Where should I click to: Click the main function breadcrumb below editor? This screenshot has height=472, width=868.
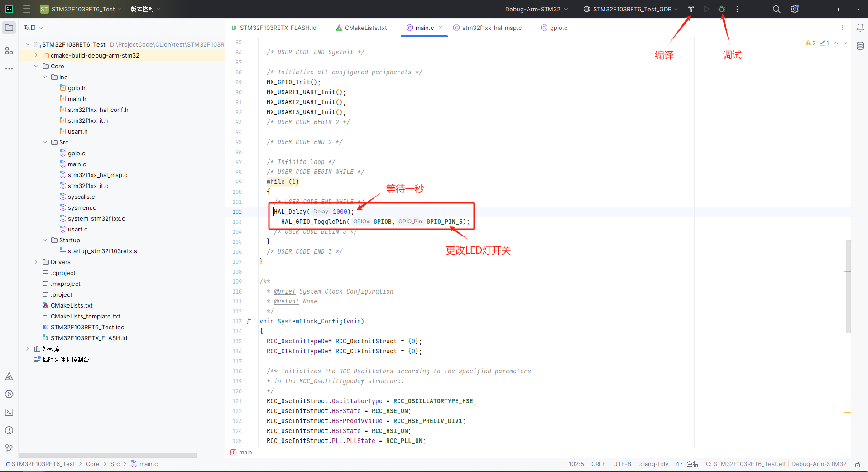[x=241, y=452]
